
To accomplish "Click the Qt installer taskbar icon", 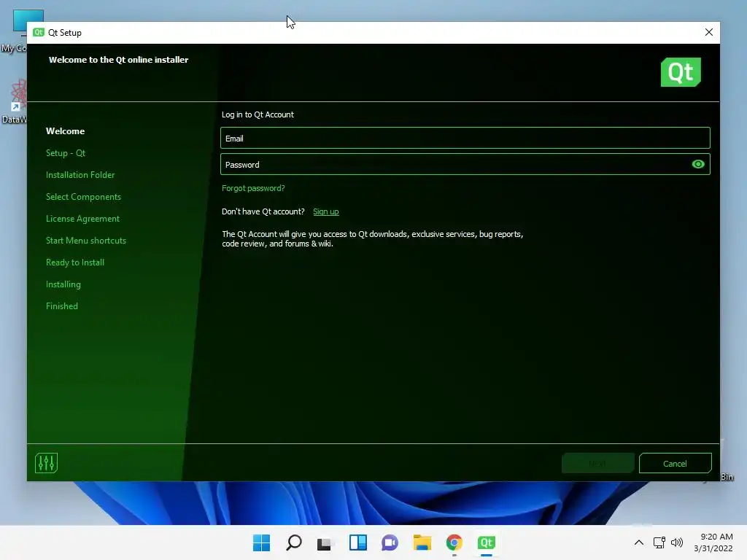I will [x=486, y=542].
